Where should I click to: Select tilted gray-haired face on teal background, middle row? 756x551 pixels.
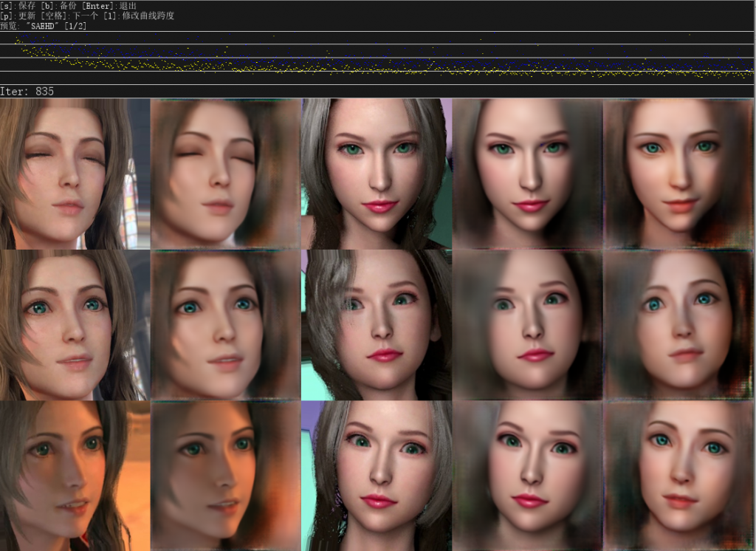377,325
